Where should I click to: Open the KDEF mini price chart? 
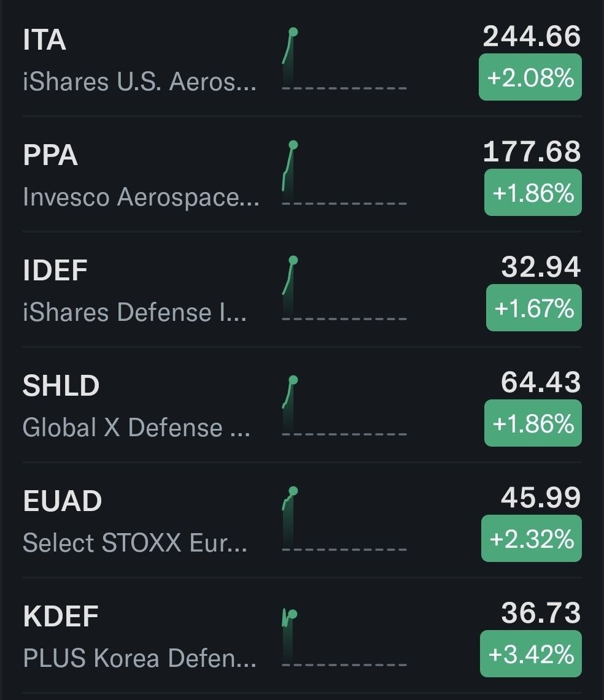pos(344,637)
